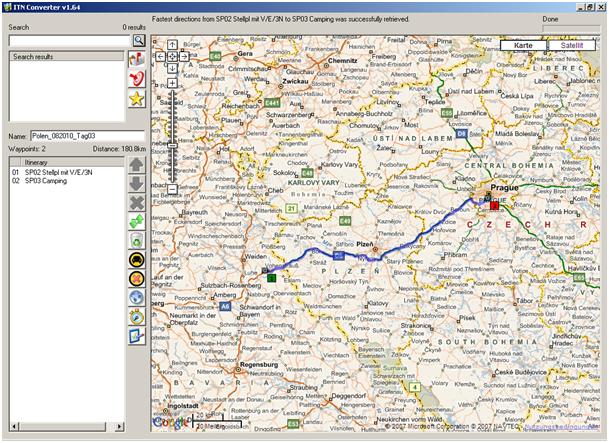Click the Zwickau city label on map

[295, 81]
